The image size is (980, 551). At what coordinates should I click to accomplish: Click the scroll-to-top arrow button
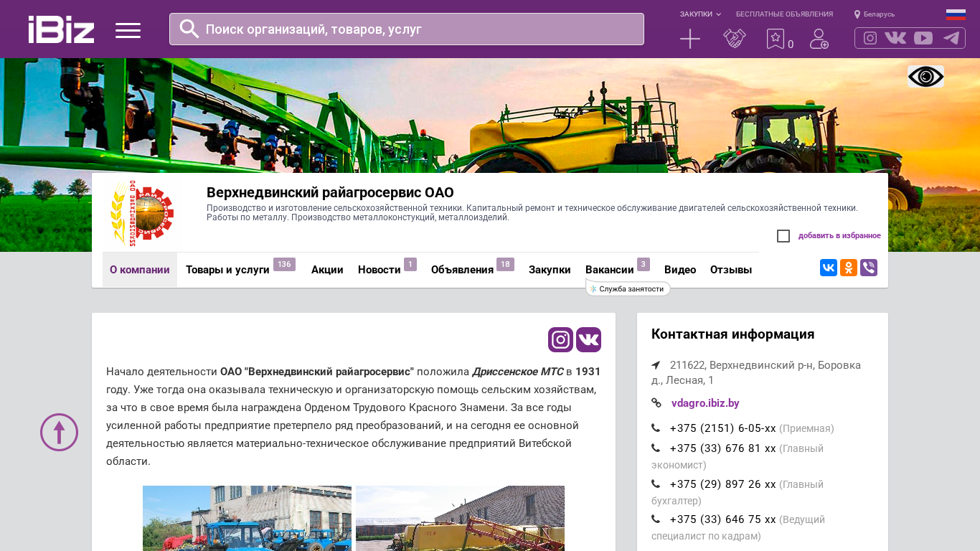point(59,432)
